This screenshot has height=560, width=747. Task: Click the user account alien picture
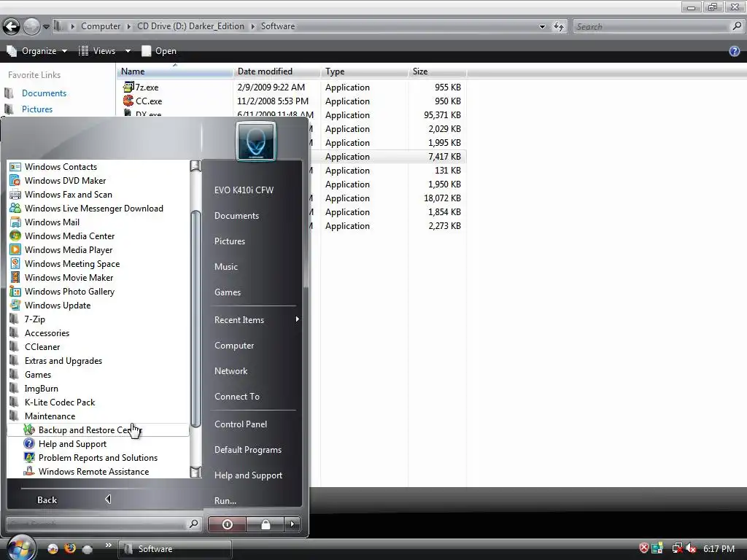256,141
